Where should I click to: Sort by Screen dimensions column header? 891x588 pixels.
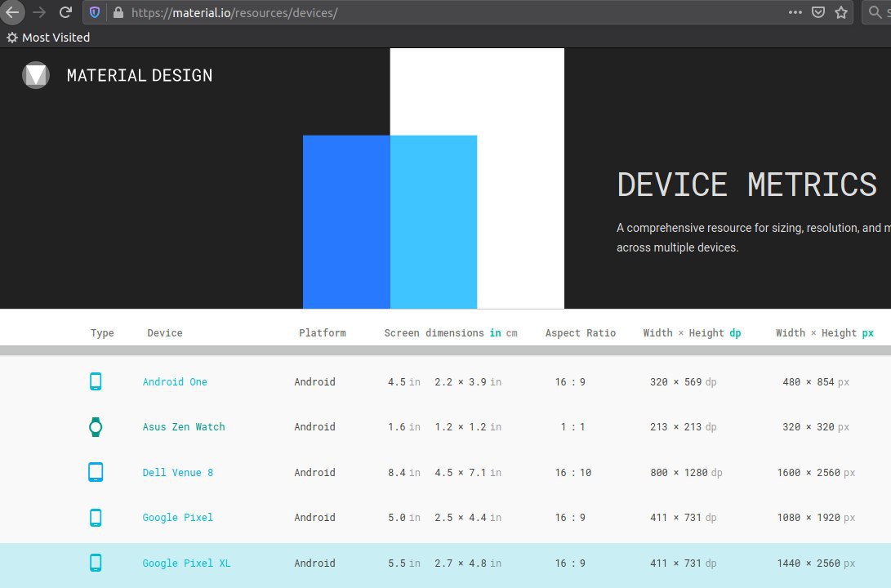[434, 333]
